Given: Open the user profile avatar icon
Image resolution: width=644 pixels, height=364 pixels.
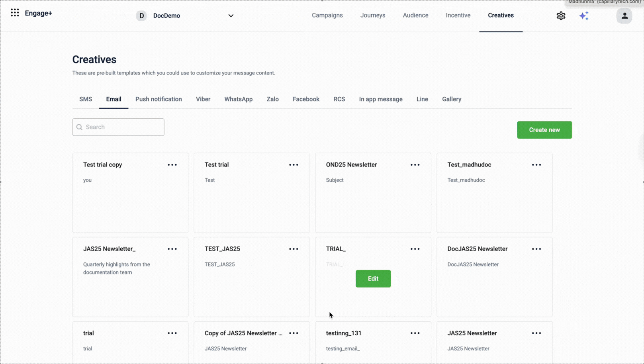Looking at the screenshot, I should coord(624,16).
